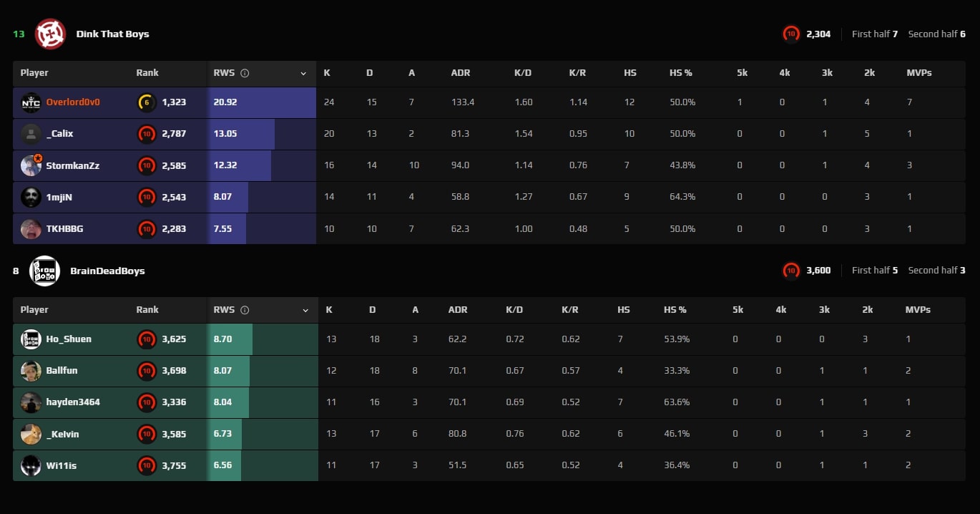
Task: Open Ballfun's player profile link
Action: [62, 371]
